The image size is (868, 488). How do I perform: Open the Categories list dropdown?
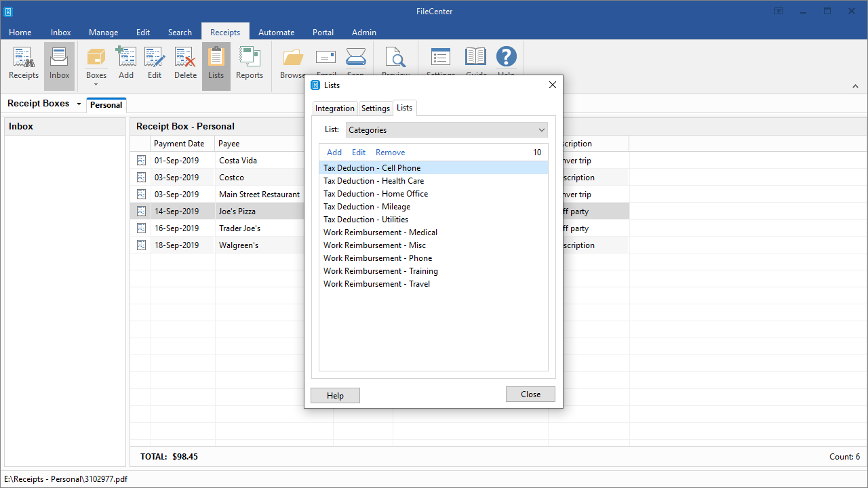(x=446, y=130)
